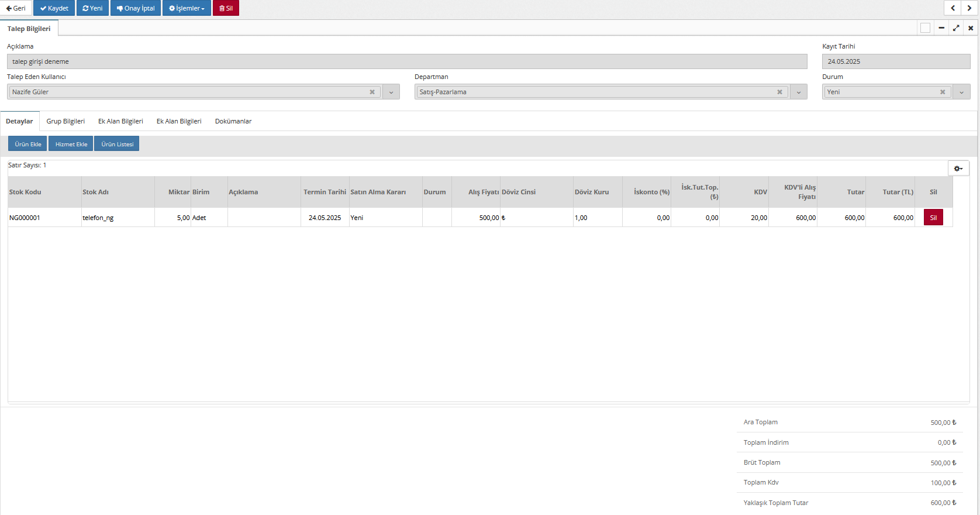Click the Açıklama description input field
This screenshot has height=515, width=980.
[x=407, y=61]
